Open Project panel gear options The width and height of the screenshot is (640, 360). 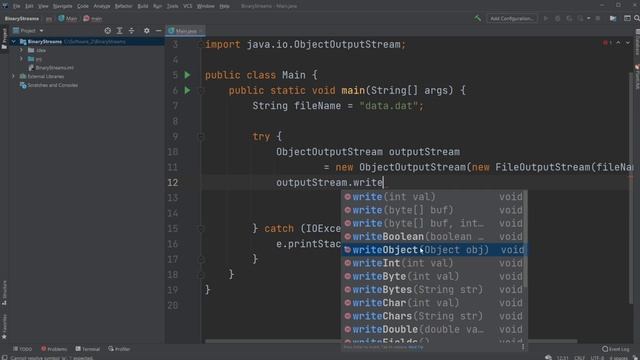click(x=147, y=31)
